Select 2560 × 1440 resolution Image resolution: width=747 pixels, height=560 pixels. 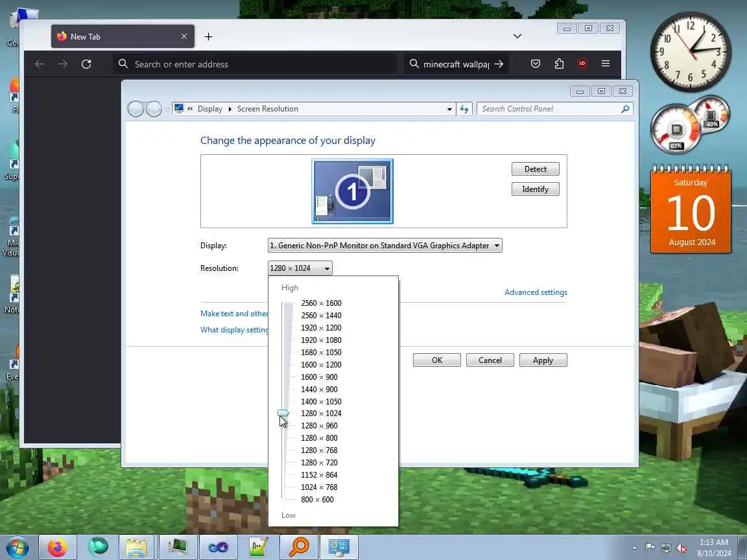[321, 315]
